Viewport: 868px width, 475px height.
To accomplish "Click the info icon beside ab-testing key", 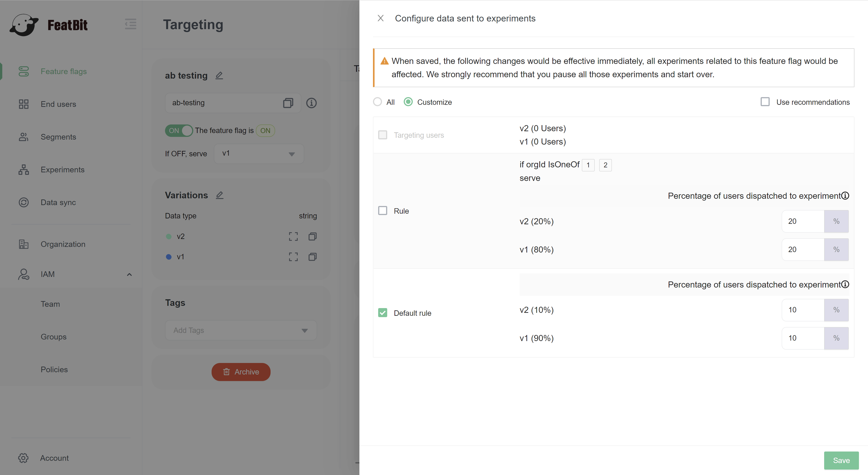I will tap(311, 103).
